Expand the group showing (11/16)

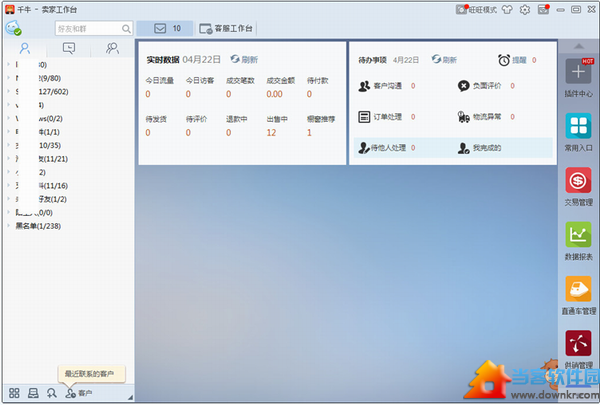click(x=8, y=186)
